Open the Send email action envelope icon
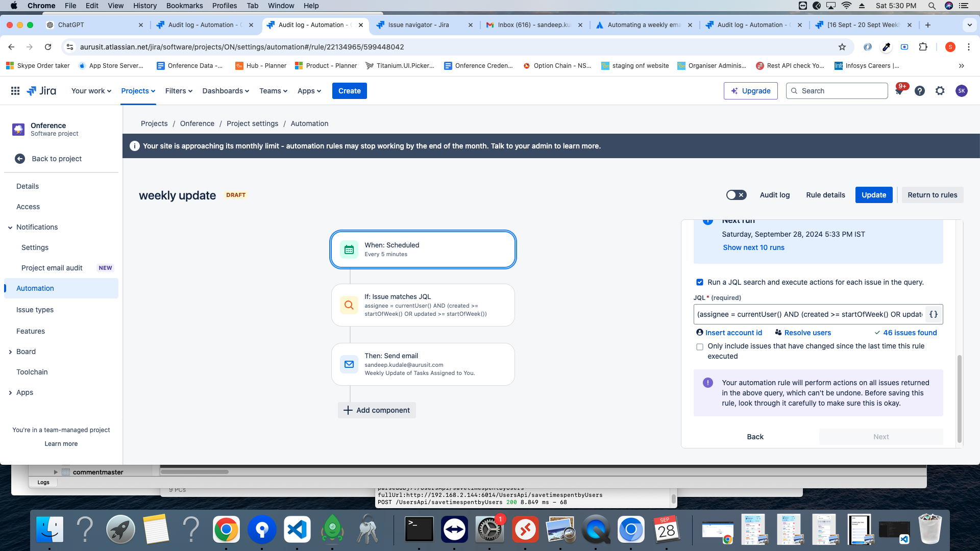The width and height of the screenshot is (980, 551). [349, 364]
